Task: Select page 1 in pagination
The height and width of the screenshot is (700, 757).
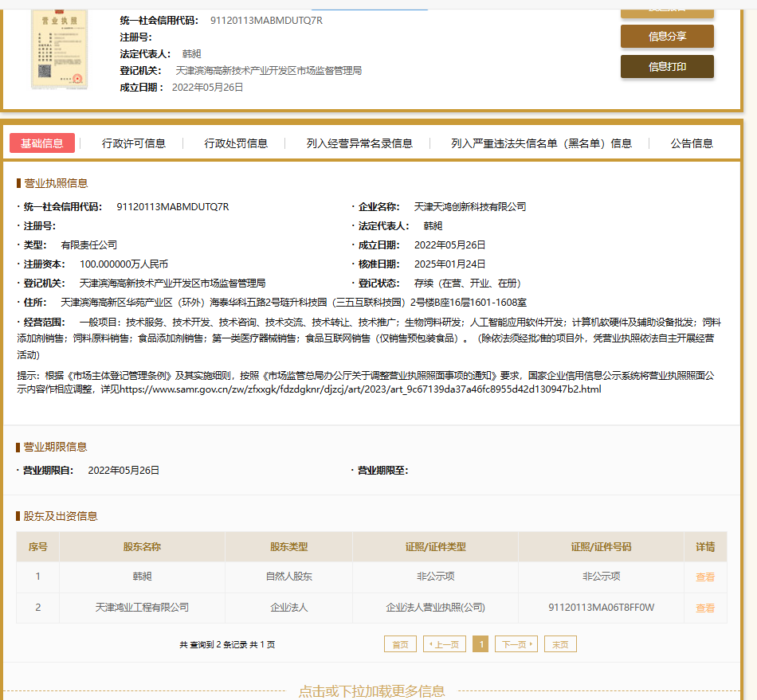Action: pos(480,644)
